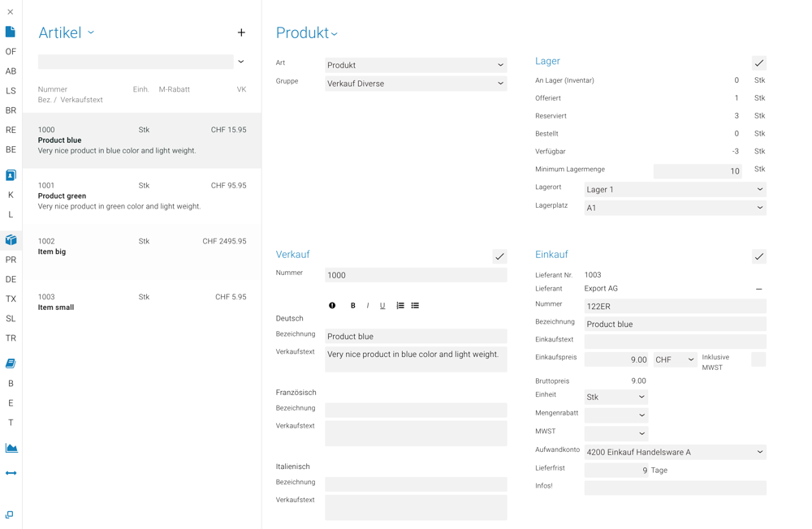The width and height of the screenshot is (812, 529).
Task: Click the Minimum Lagermenge input field
Action: coord(698,171)
